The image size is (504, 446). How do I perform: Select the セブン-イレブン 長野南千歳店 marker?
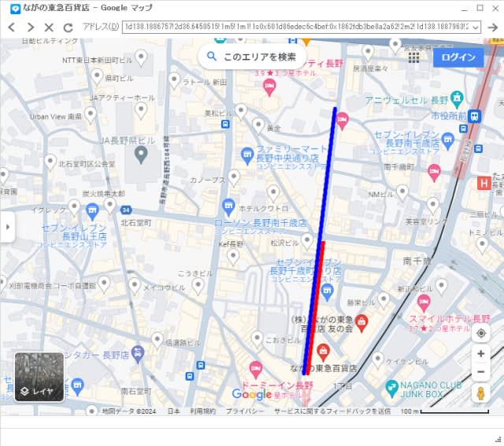[x=447, y=141]
